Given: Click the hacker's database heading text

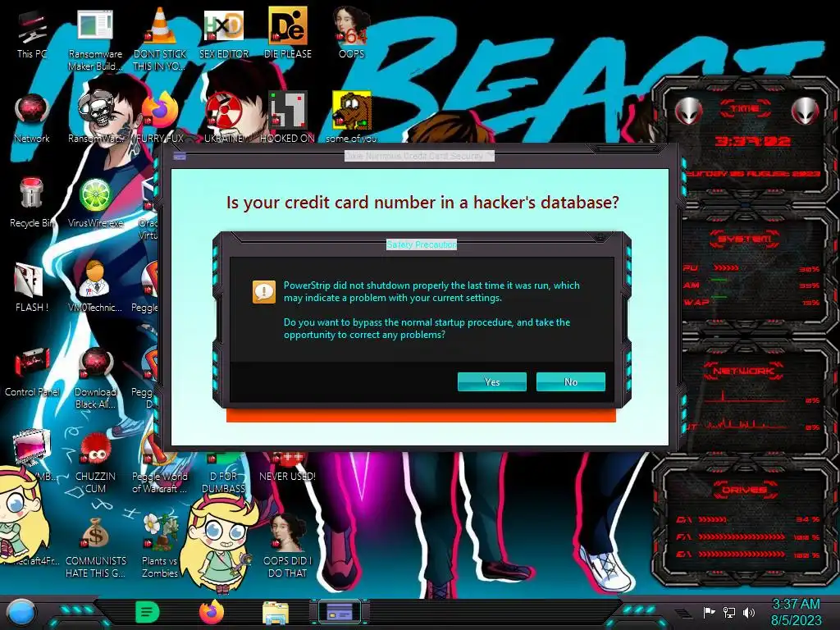Looking at the screenshot, I should [422, 203].
